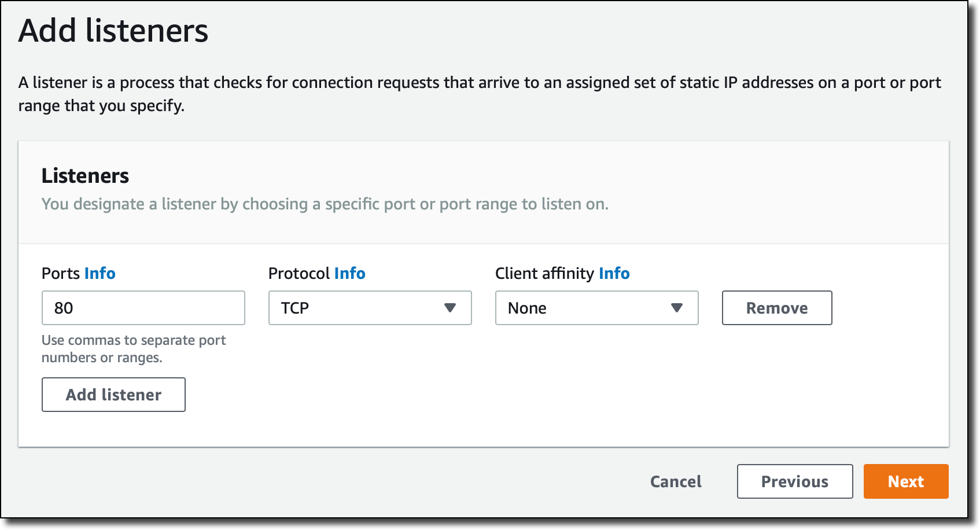Open the Ports Info link
Viewport: 980px width, 530px height.
point(100,273)
